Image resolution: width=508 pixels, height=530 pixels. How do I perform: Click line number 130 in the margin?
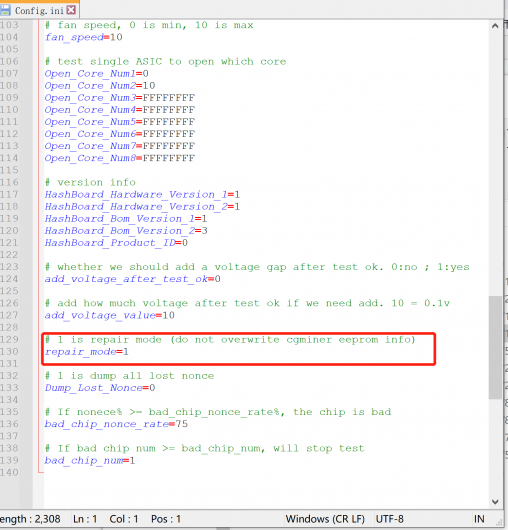coord(9,352)
